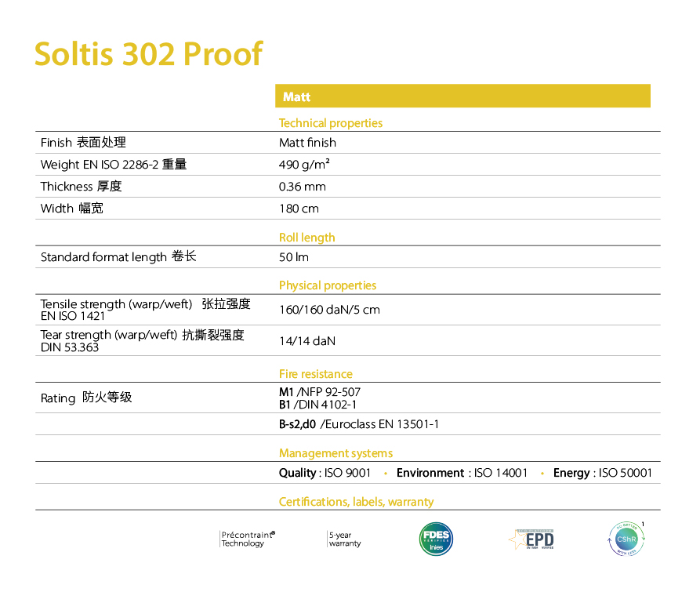Click the Soltis 302 Proof title

(148, 53)
